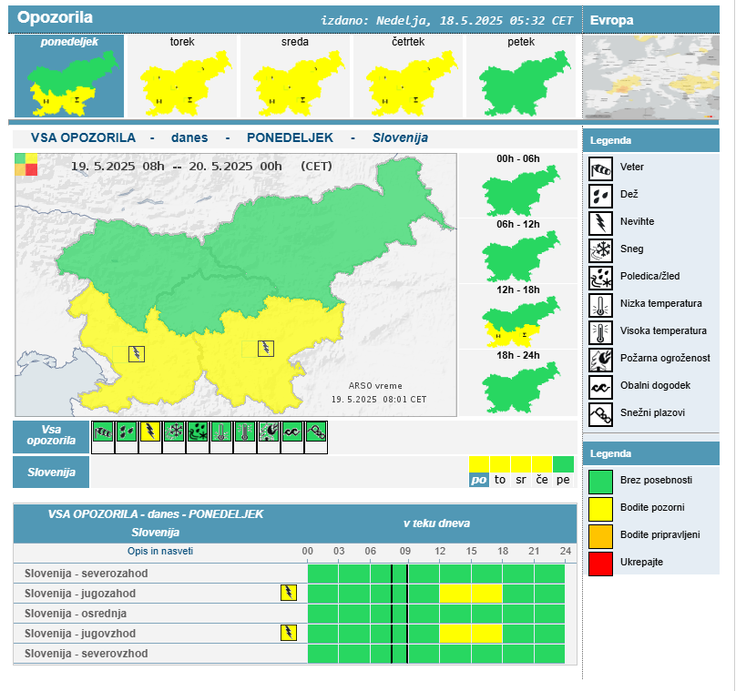Open četrtek day map tab
This screenshot has width=736, height=691.
[x=408, y=76]
